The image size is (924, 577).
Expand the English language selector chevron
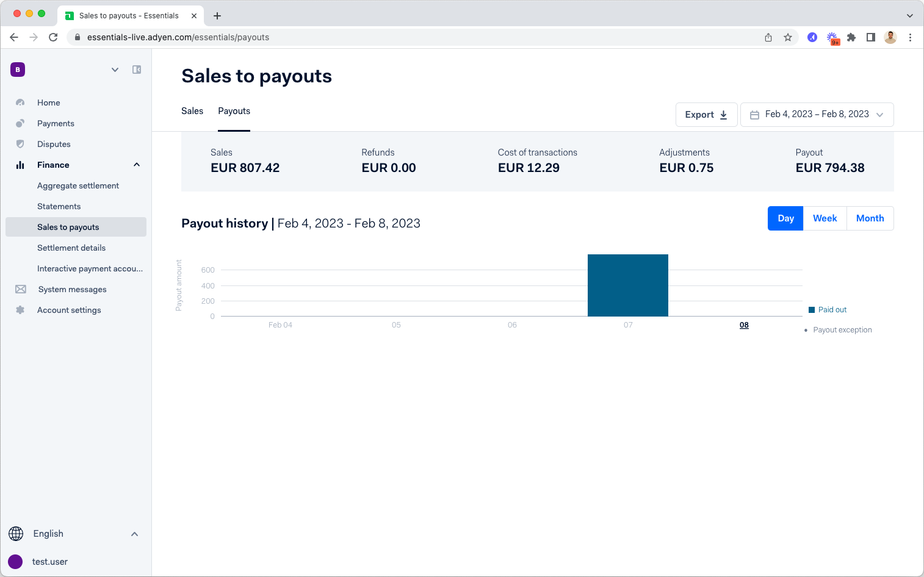click(134, 534)
